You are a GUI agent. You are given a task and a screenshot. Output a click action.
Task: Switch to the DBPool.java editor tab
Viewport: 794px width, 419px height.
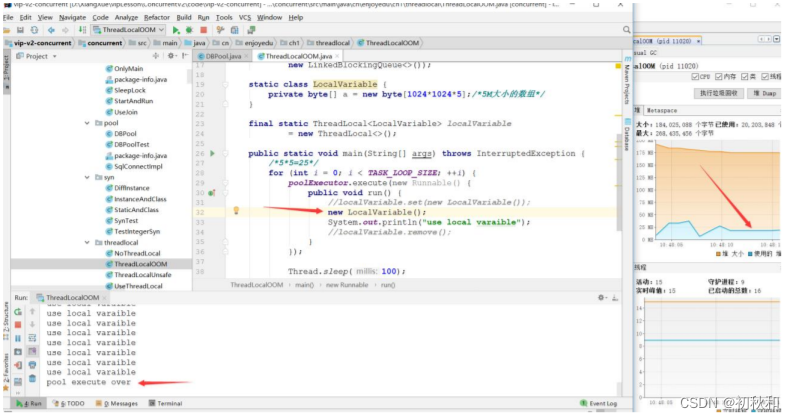point(220,56)
